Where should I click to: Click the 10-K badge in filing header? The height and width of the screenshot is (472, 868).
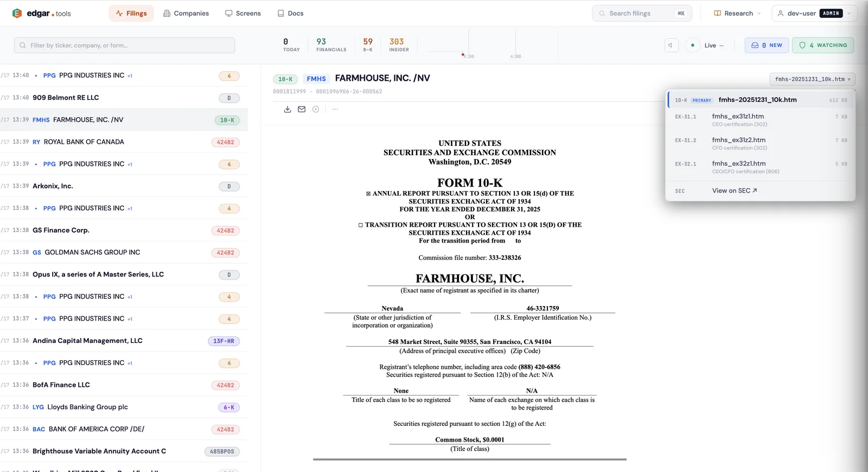click(x=285, y=79)
